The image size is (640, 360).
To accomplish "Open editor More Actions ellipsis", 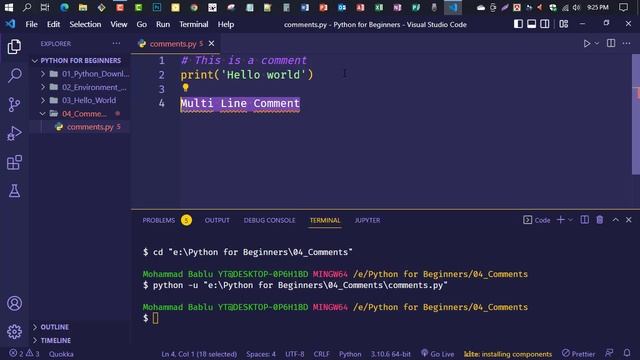I will pyautogui.click(x=626, y=43).
